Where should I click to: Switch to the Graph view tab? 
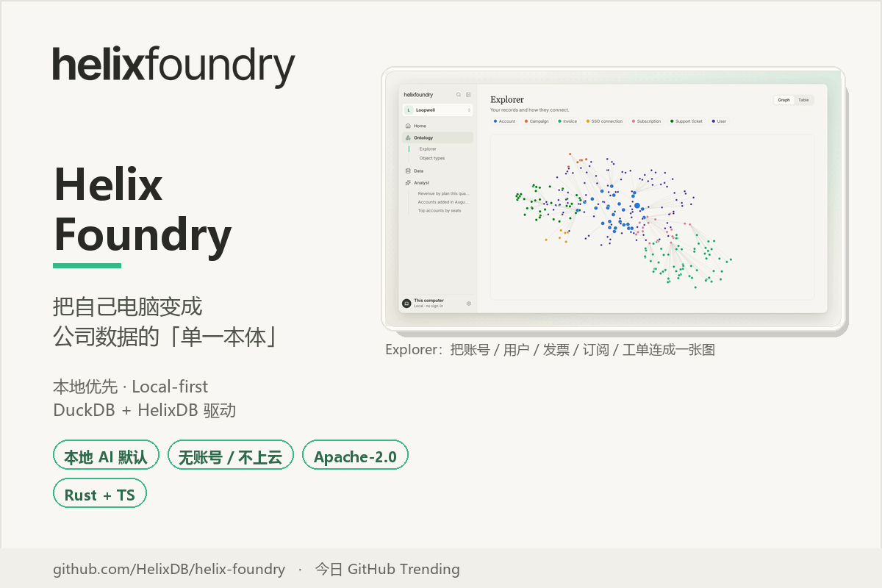point(784,100)
